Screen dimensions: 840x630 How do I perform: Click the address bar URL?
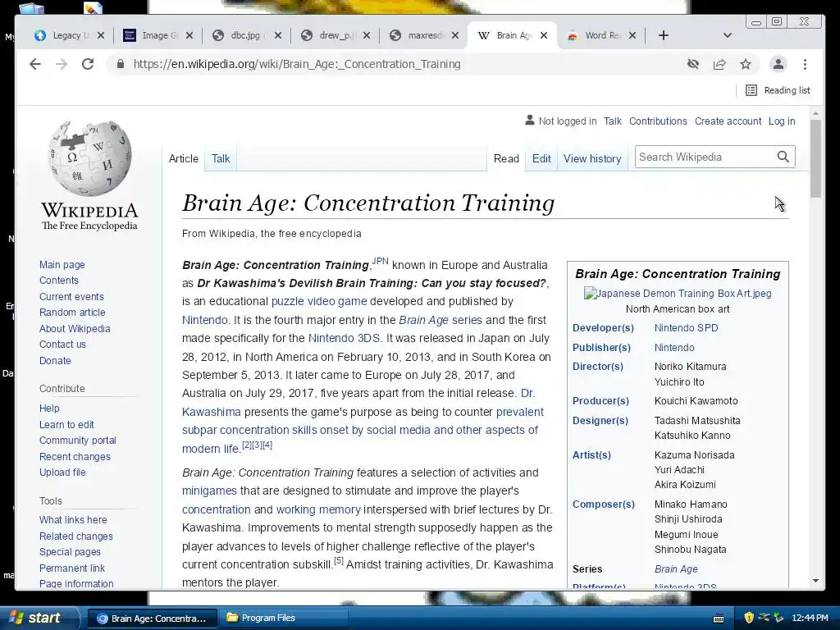pos(297,64)
